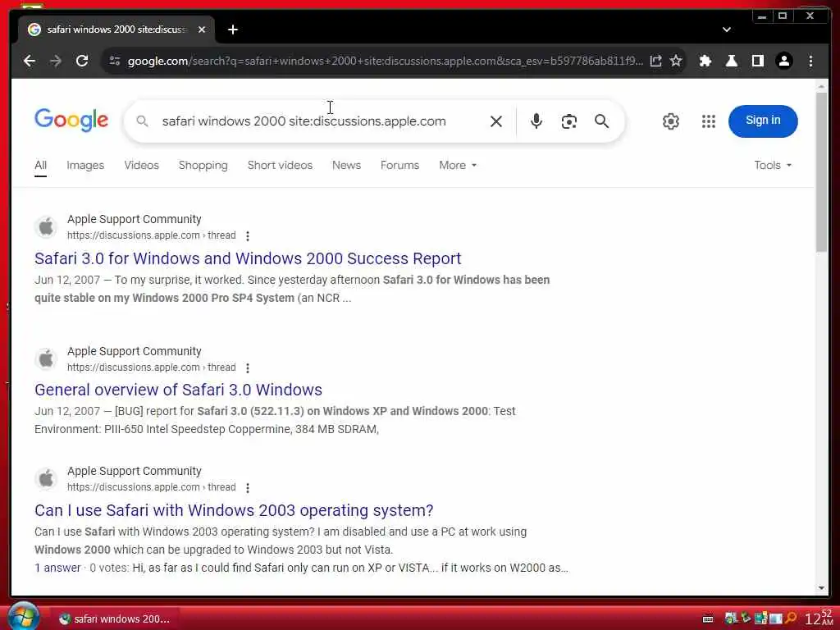Start voice search with microphone

pyautogui.click(x=536, y=121)
